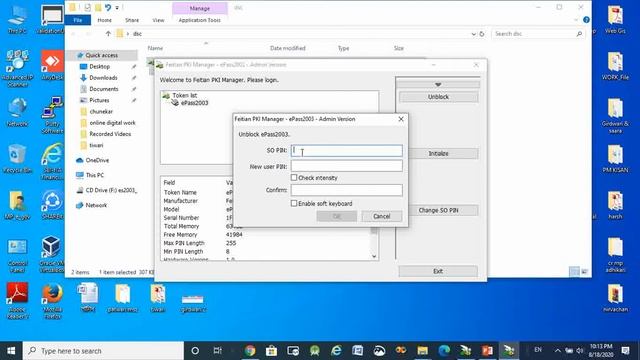Screen dimensions: 640x360
Task: Show hidden system tray icons
Action: [x=558, y=351]
